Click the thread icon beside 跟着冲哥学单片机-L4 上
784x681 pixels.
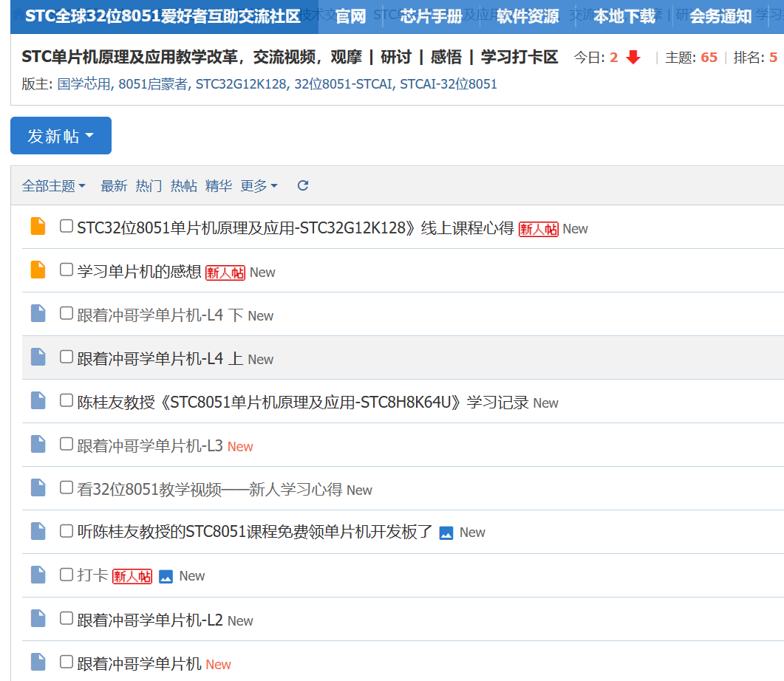[x=38, y=357]
